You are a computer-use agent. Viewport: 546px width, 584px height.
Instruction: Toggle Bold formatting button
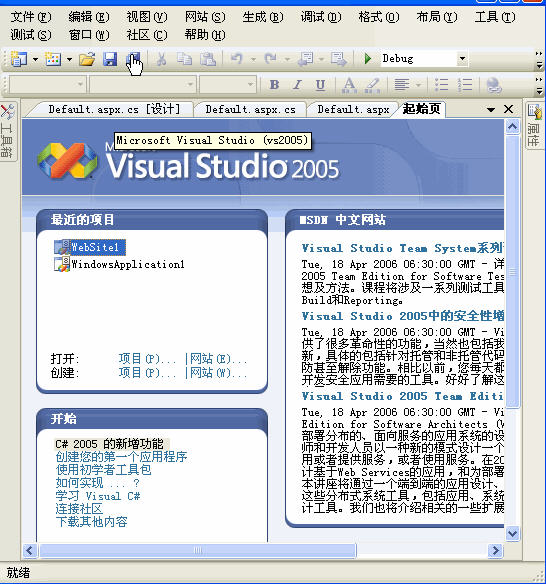tap(274, 85)
